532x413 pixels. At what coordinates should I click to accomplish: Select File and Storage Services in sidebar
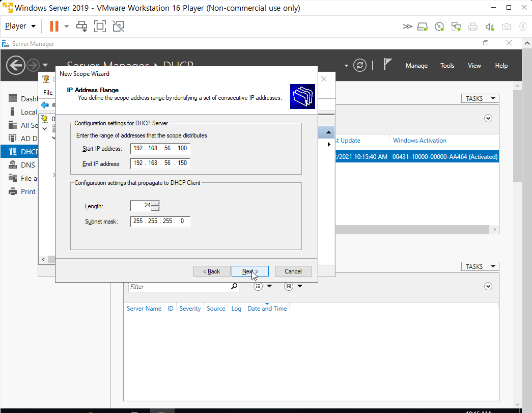tap(22, 178)
